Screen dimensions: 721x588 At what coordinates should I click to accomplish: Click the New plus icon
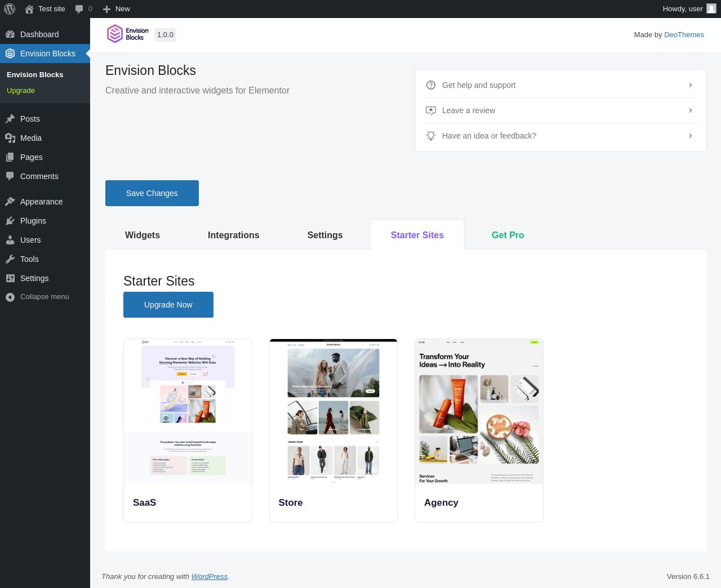pos(106,9)
